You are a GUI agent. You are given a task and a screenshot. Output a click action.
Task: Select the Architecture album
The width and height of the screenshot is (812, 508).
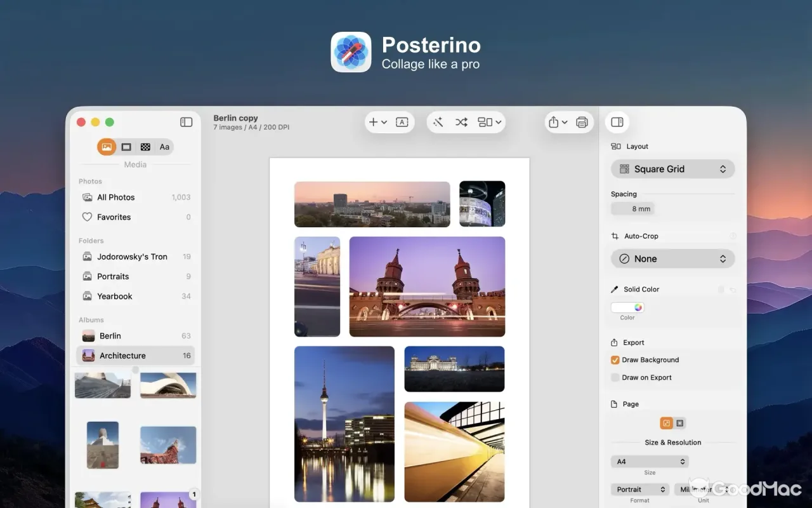pyautogui.click(x=136, y=356)
